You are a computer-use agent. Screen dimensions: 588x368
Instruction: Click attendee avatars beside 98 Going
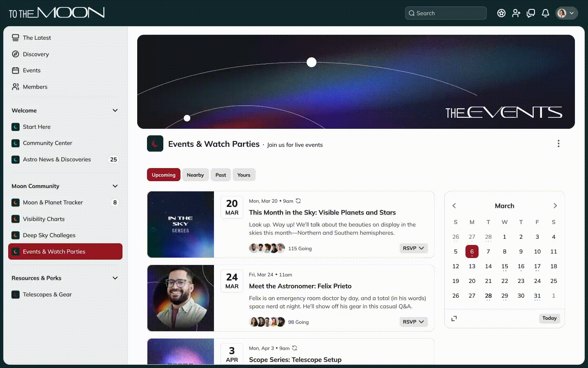(x=267, y=322)
